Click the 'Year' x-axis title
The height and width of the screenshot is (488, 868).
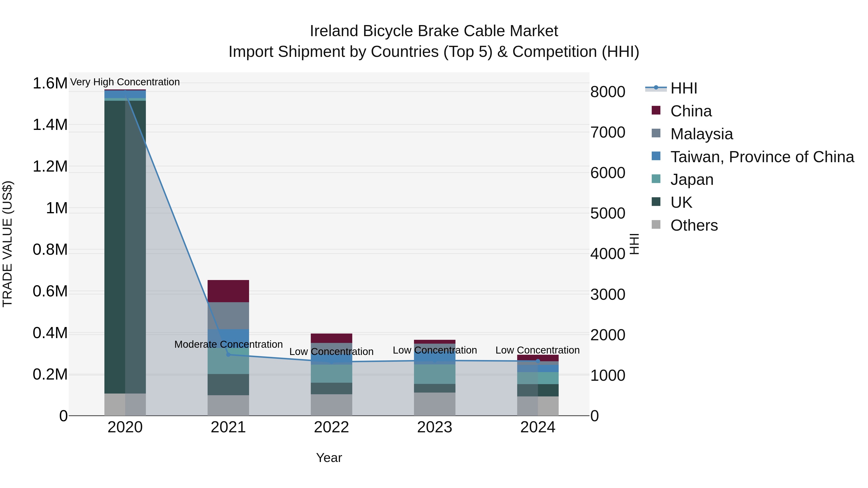[x=329, y=458]
